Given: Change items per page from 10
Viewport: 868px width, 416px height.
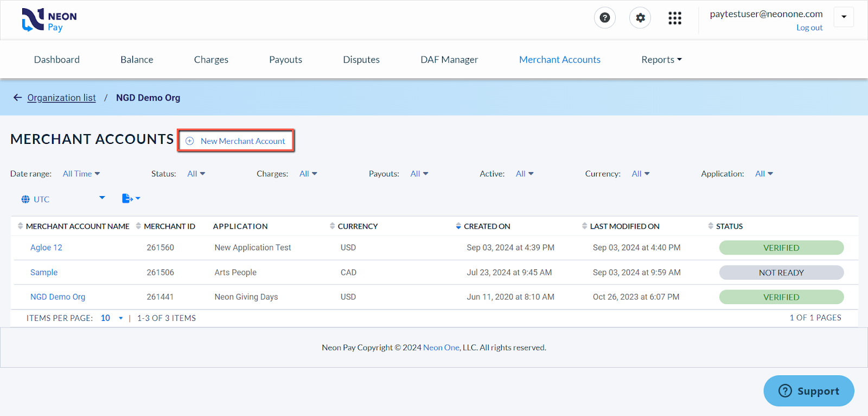Looking at the screenshot, I should click(112, 318).
